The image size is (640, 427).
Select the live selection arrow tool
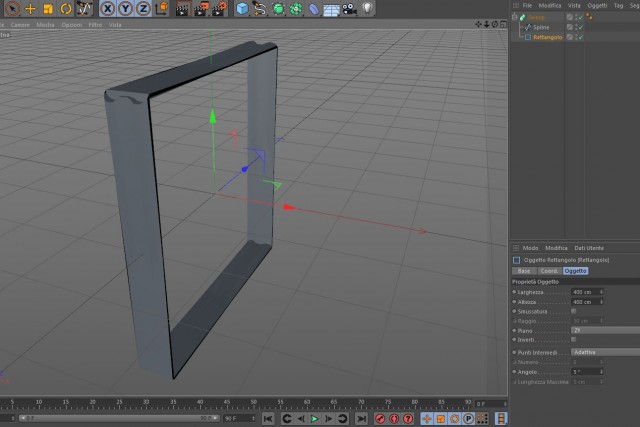coord(12,9)
